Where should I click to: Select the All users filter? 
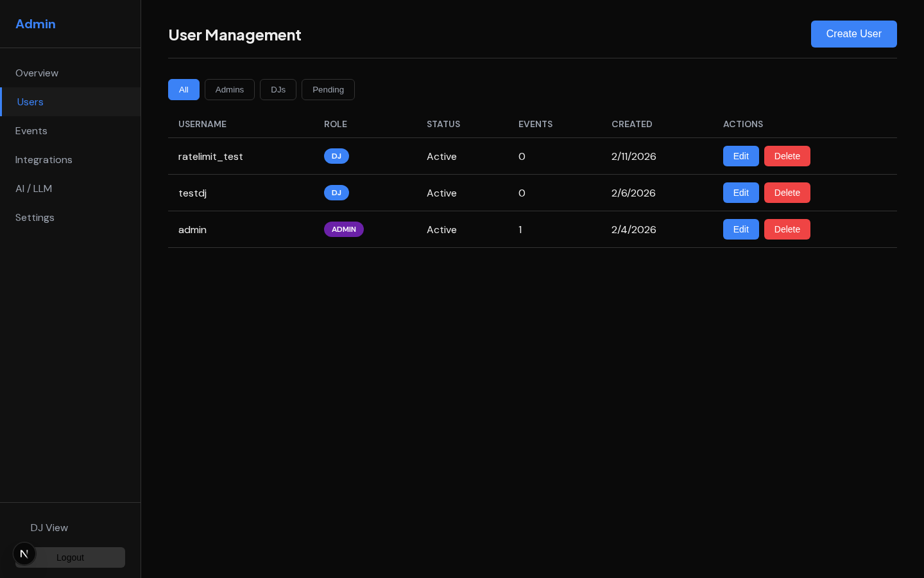(184, 89)
